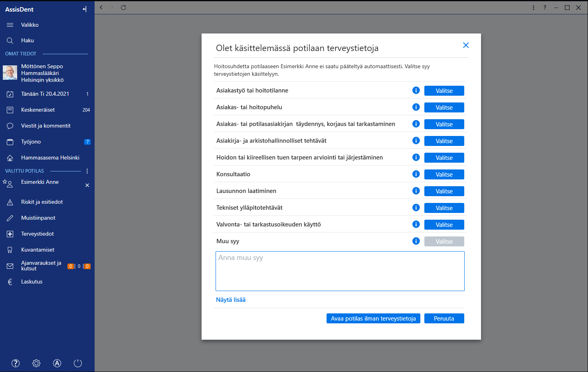Open the help icon in sidebar footer
Screen dimensions: 588x372
16,363
